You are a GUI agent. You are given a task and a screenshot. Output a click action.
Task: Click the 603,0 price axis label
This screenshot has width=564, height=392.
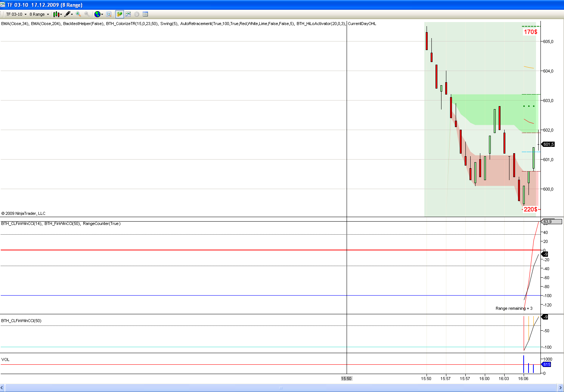548,101
